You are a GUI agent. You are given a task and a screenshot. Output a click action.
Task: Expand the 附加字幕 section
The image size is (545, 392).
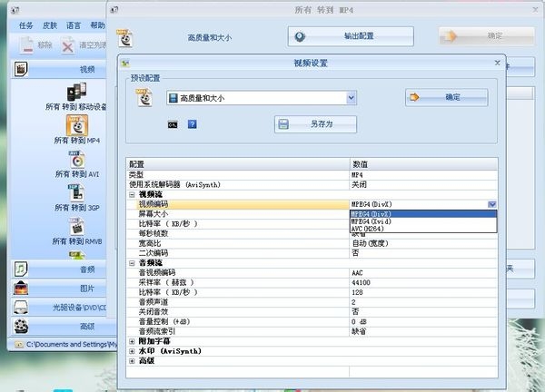133,339
